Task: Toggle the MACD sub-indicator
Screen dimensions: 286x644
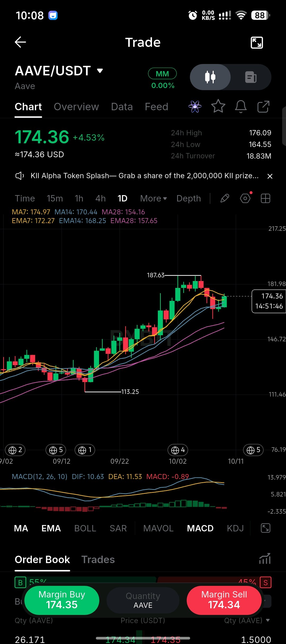Action: pyautogui.click(x=200, y=528)
